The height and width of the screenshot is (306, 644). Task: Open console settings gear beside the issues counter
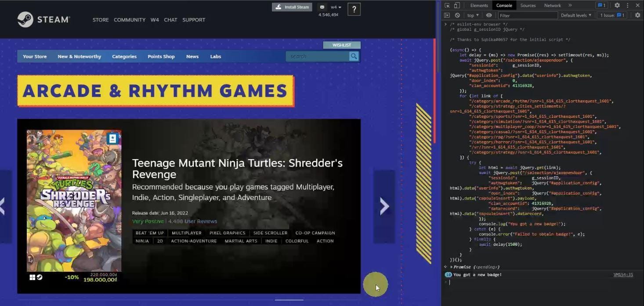click(x=638, y=15)
